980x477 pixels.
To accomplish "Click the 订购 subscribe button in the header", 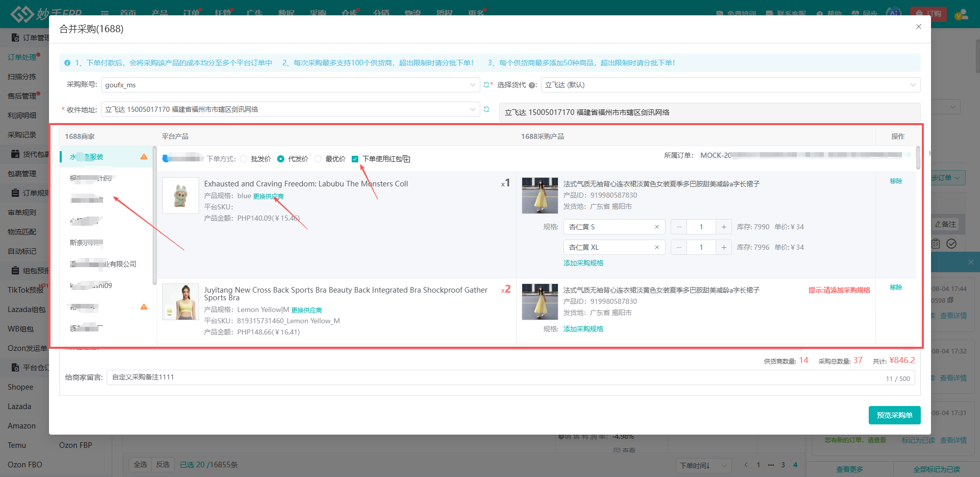I will 928,14.
